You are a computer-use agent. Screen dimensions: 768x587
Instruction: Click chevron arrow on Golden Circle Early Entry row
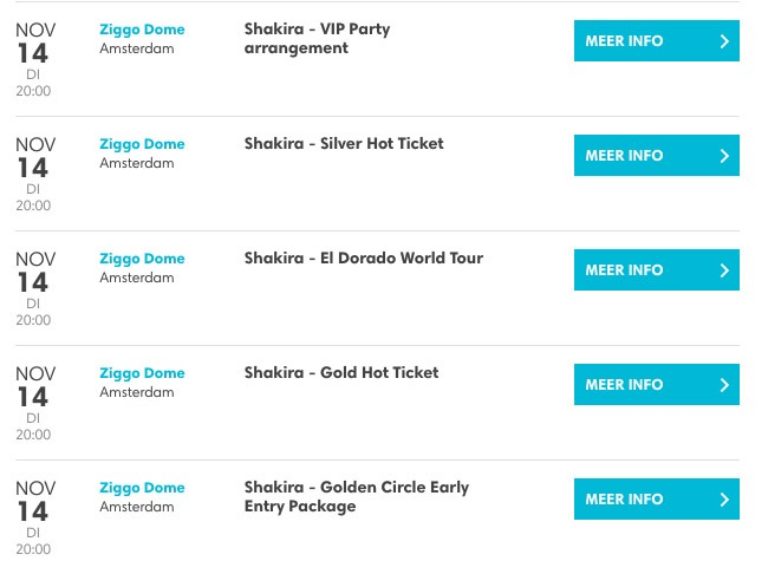click(x=724, y=499)
